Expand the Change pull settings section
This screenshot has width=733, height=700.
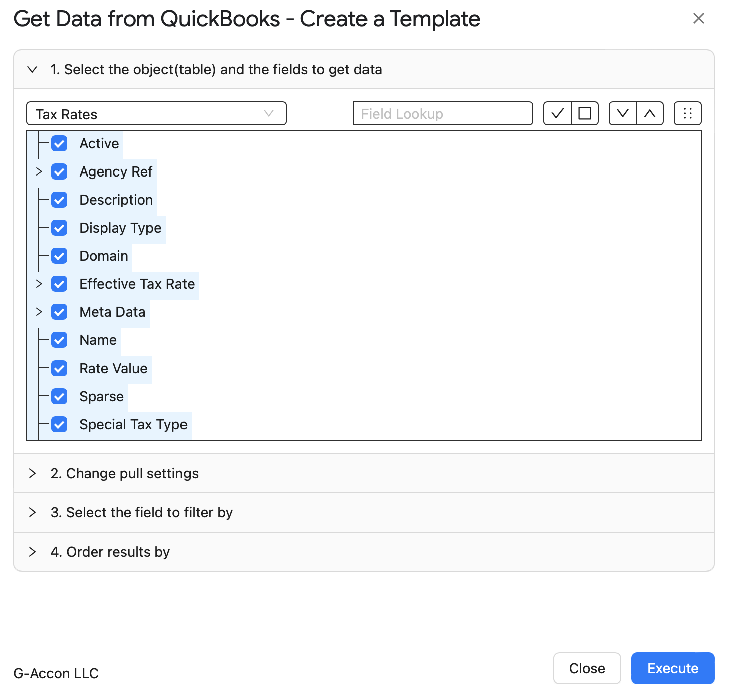coord(364,474)
